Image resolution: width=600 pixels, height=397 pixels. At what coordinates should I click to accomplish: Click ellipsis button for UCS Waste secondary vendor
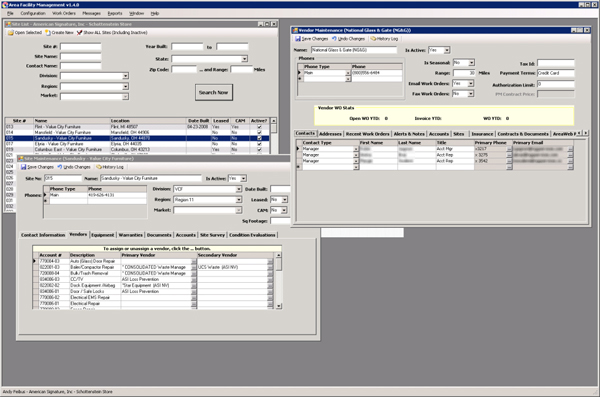[270, 267]
